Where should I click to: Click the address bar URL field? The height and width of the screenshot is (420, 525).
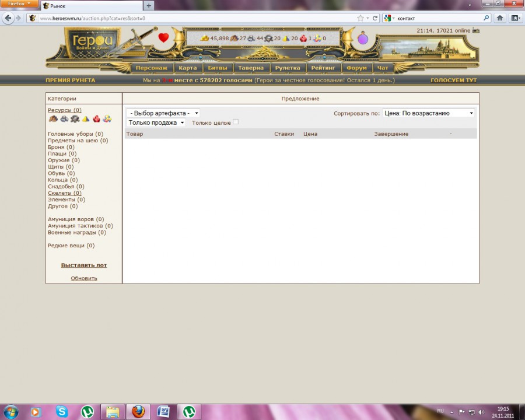(198, 18)
